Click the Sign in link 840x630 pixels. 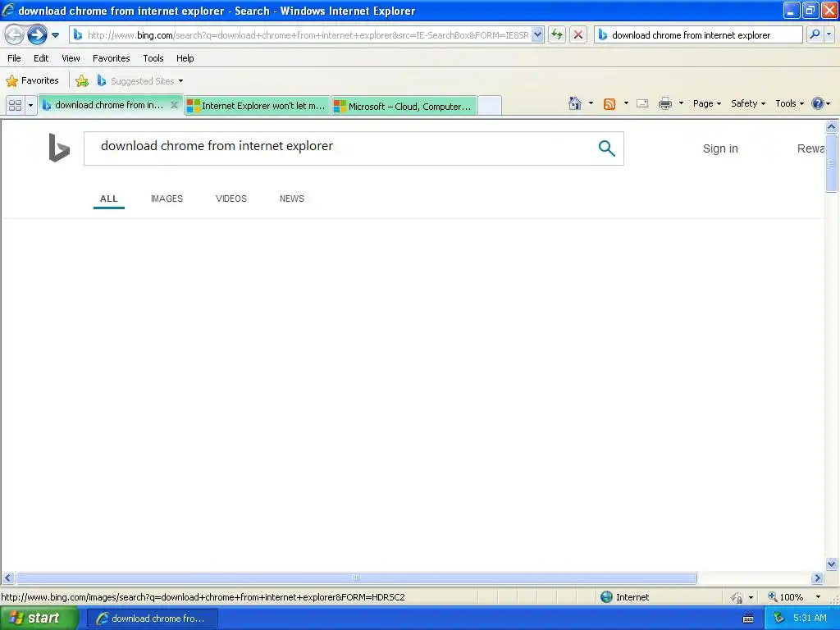click(x=720, y=149)
